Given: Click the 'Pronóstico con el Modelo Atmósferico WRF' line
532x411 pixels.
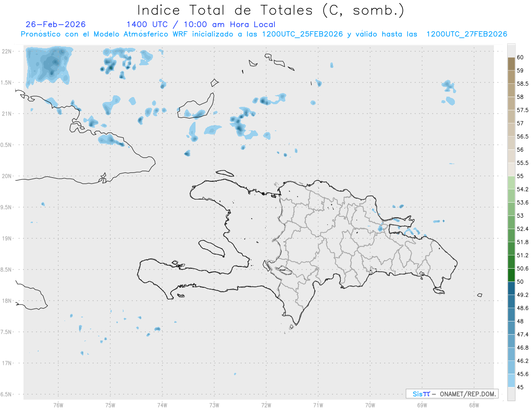Looking at the screenshot, I should coord(264,34).
